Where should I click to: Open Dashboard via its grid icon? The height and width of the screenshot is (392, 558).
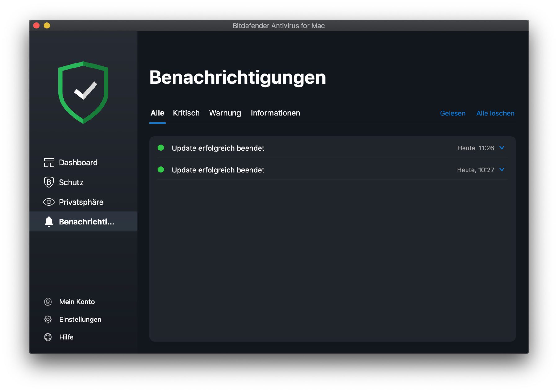49,163
